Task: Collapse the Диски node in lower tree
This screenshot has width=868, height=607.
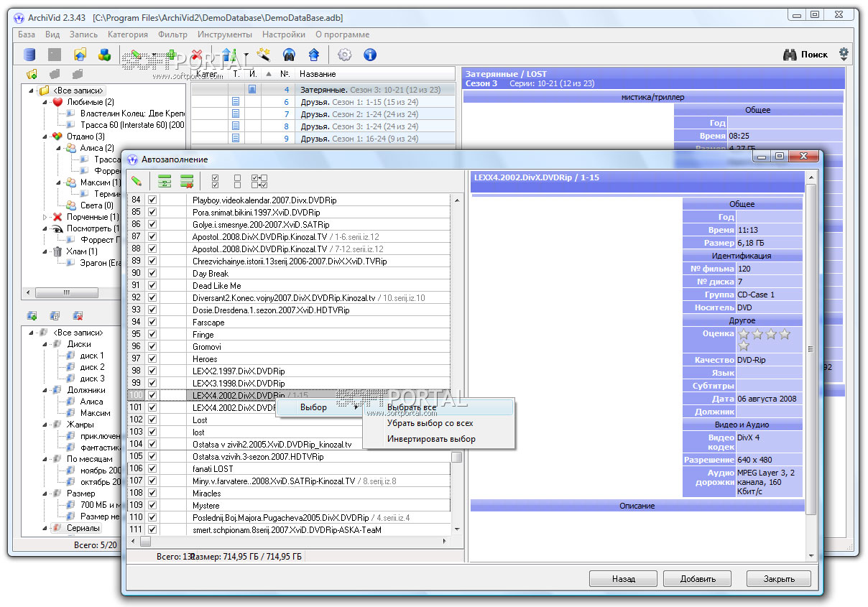Action: pos(45,344)
